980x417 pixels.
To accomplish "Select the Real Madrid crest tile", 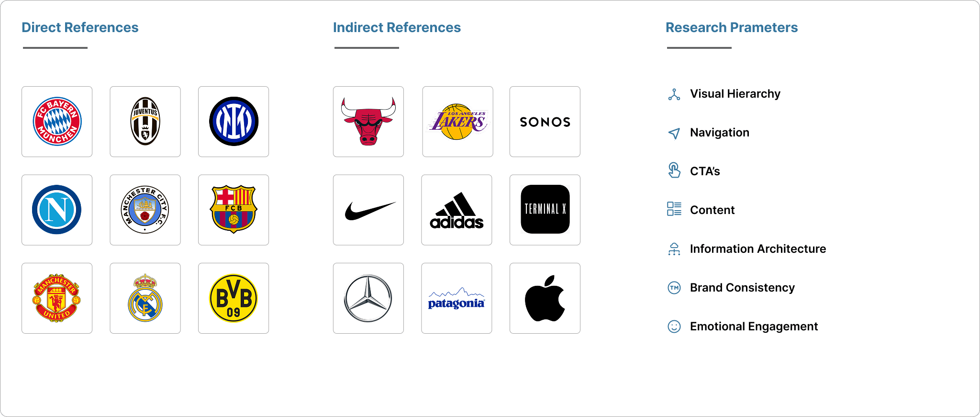I will click(145, 298).
